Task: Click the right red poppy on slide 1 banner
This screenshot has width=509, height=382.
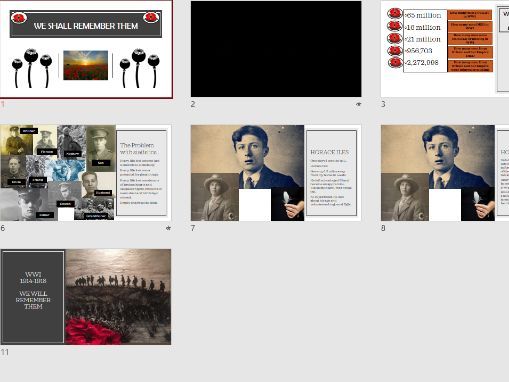Action: tap(151, 17)
